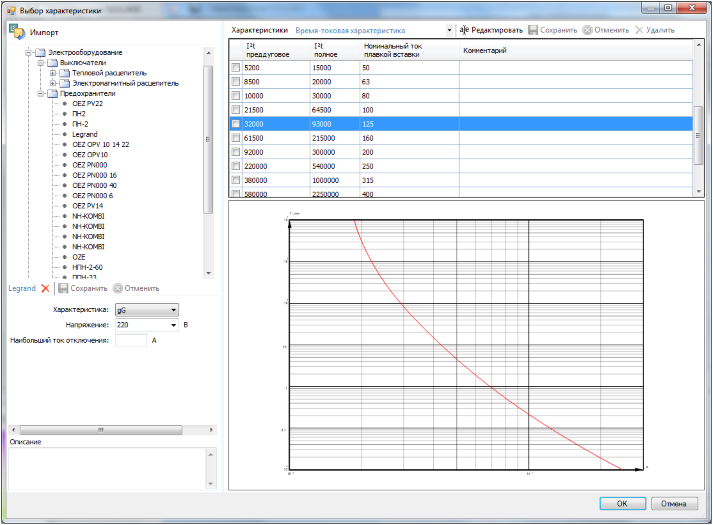Click the Комментарий column header
This screenshot has height=525, width=713.
(x=576, y=50)
